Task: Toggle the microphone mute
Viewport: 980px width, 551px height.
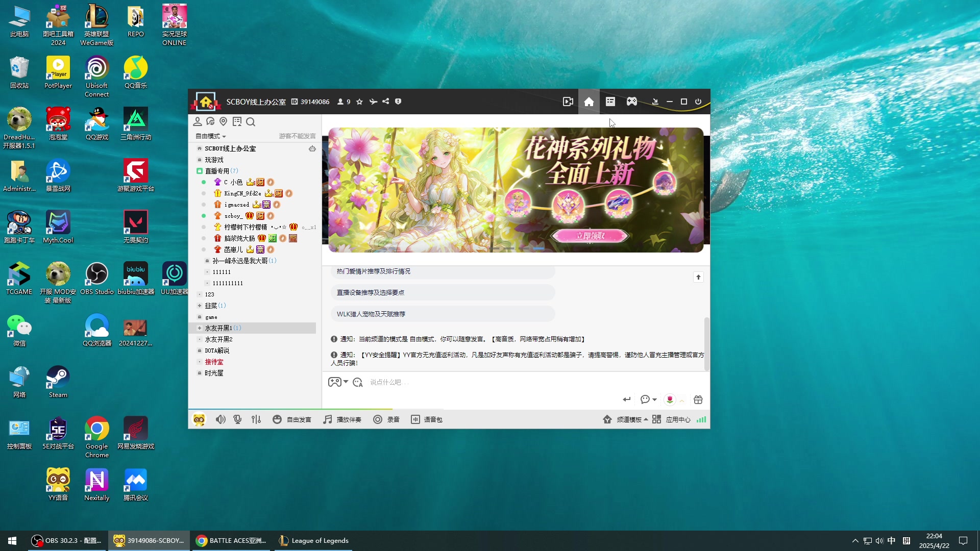Action: 237,419
